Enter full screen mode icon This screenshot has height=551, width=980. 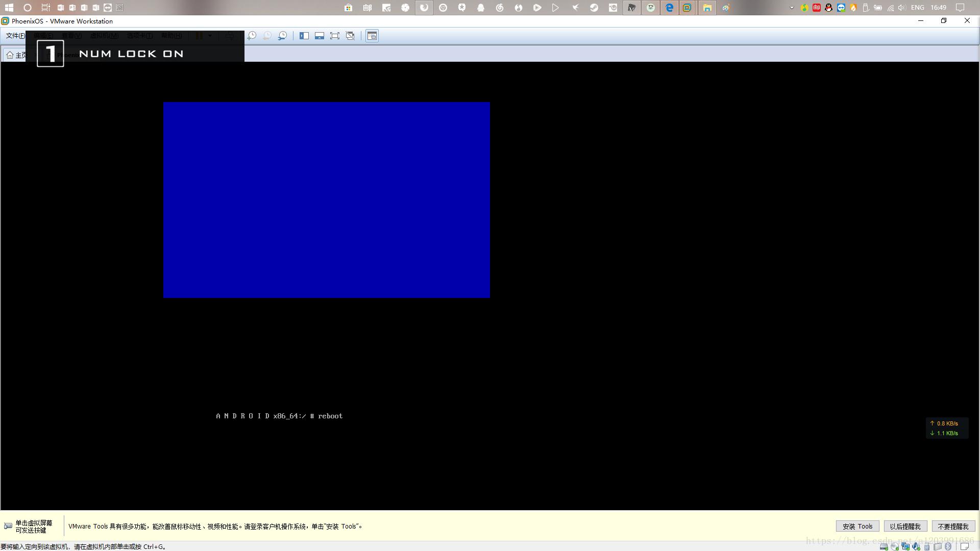(335, 36)
